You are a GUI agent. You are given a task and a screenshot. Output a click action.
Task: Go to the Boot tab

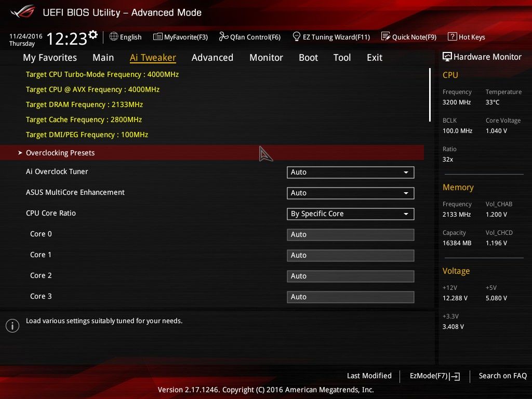[308, 58]
